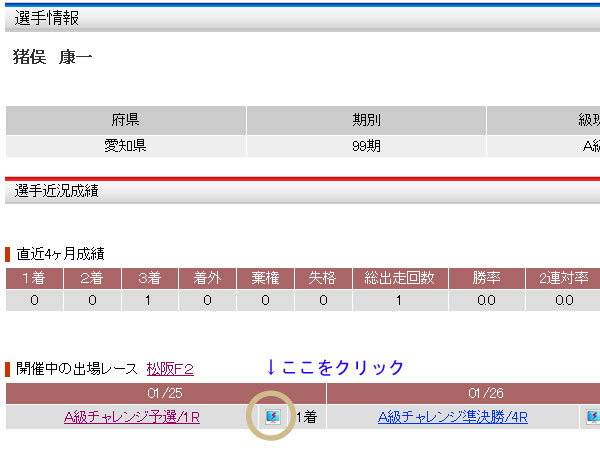Viewport: 600px width, 450px height.
Task: Click the circled race video icon for 1R
Action: click(272, 417)
